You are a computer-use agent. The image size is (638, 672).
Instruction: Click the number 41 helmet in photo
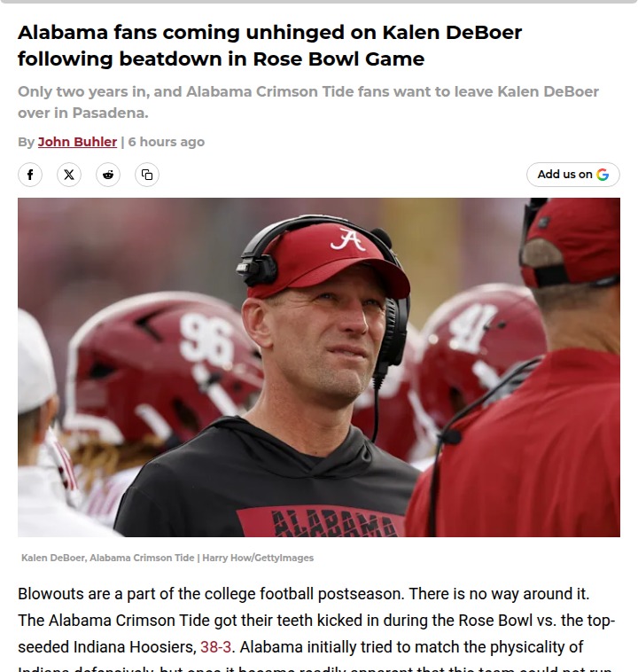point(474,328)
